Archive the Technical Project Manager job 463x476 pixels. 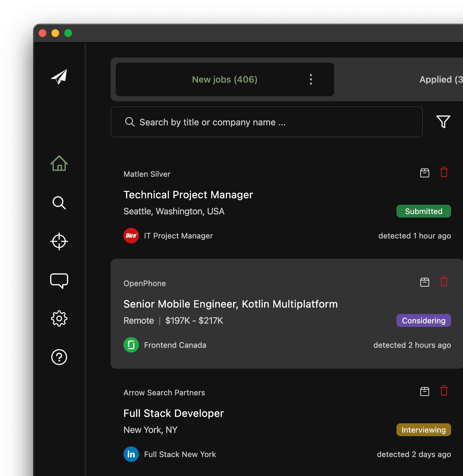click(x=424, y=173)
